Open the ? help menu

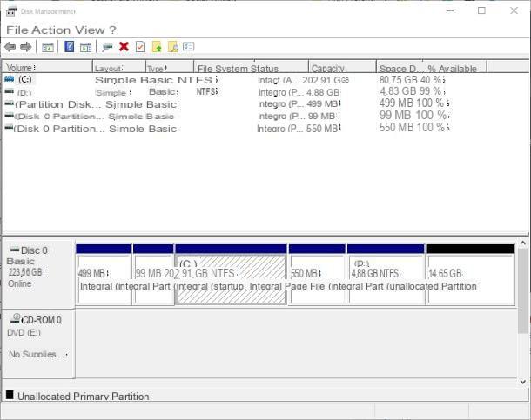(x=112, y=30)
